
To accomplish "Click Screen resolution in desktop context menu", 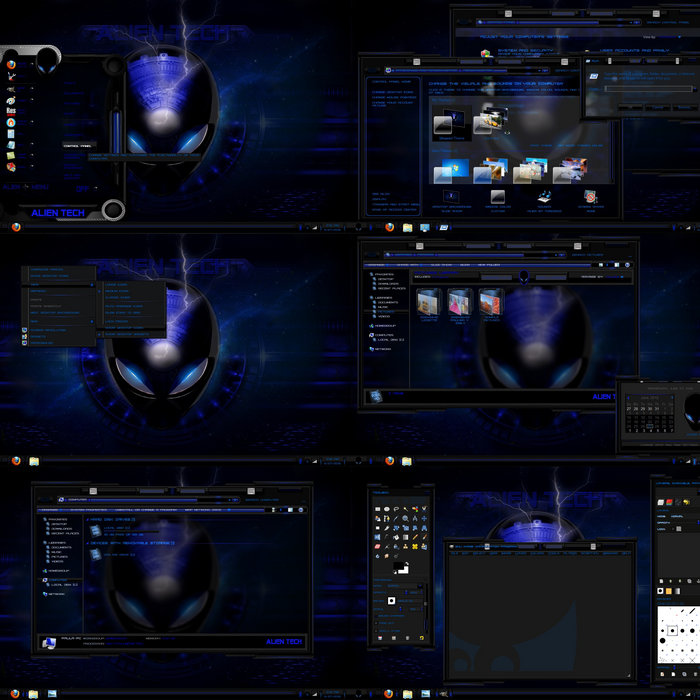I will click(x=59, y=330).
